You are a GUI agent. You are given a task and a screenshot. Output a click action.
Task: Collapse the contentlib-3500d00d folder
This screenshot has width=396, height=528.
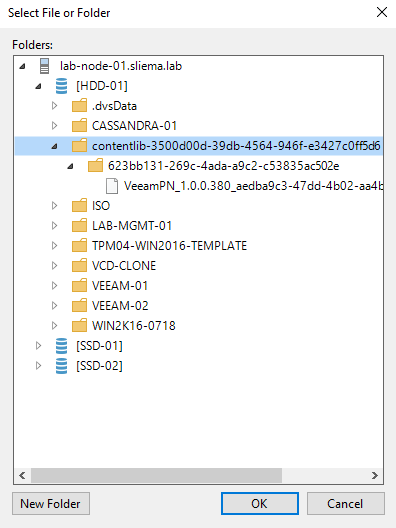click(x=55, y=146)
